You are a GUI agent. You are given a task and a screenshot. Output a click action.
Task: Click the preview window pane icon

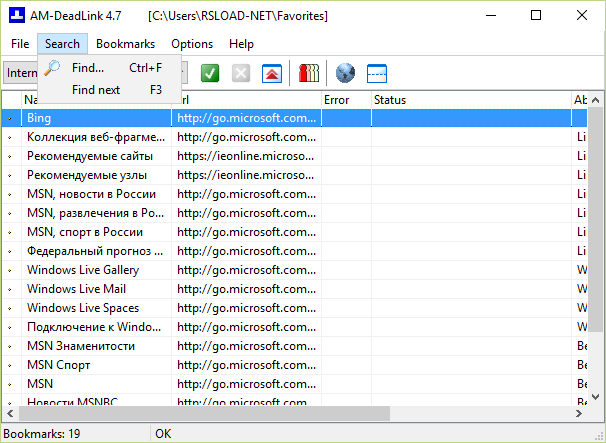coord(377,73)
